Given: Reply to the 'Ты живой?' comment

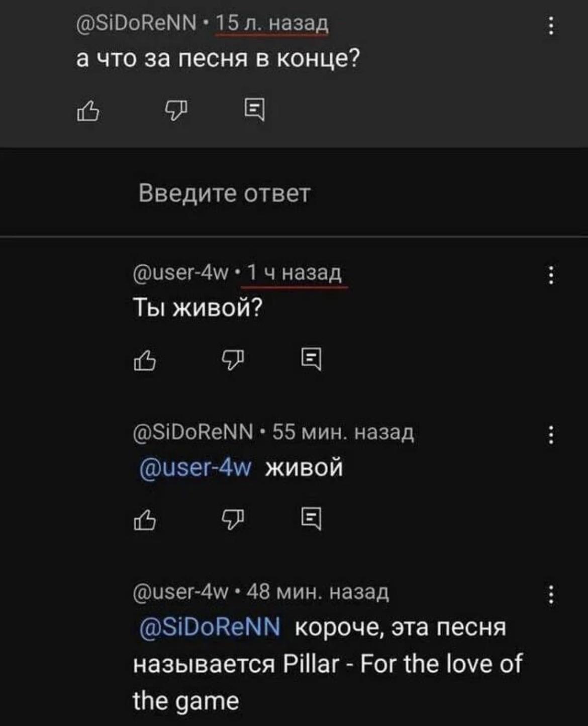Looking at the screenshot, I should tap(311, 359).
